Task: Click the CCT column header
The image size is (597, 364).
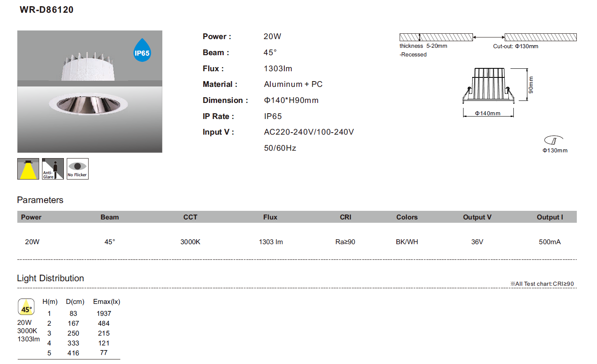Action: [190, 217]
